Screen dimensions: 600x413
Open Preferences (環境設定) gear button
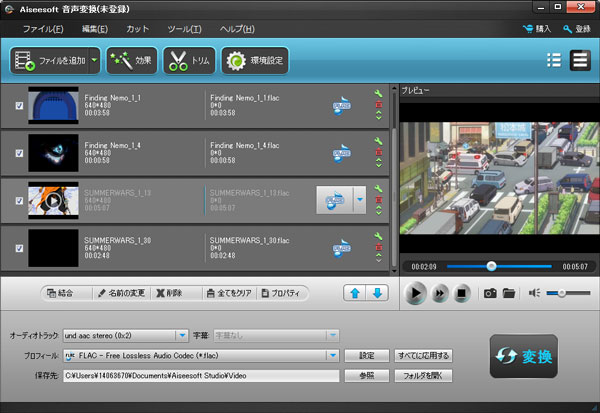[255, 60]
